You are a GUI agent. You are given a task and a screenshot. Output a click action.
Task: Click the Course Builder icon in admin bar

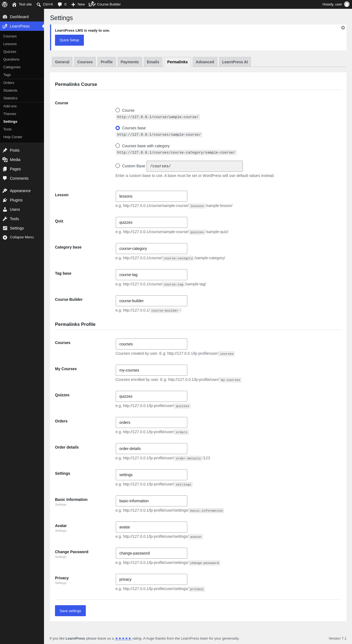click(92, 4)
